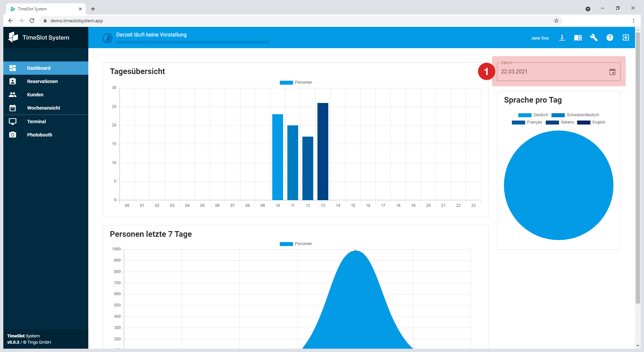644x352 pixels.
Task: Open the Kunden page
Action: tap(46, 95)
